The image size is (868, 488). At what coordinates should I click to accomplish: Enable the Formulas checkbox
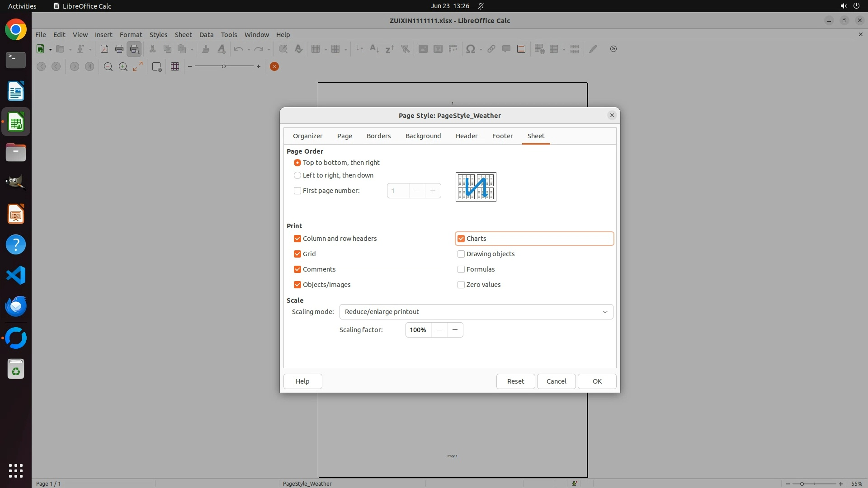[x=461, y=269]
